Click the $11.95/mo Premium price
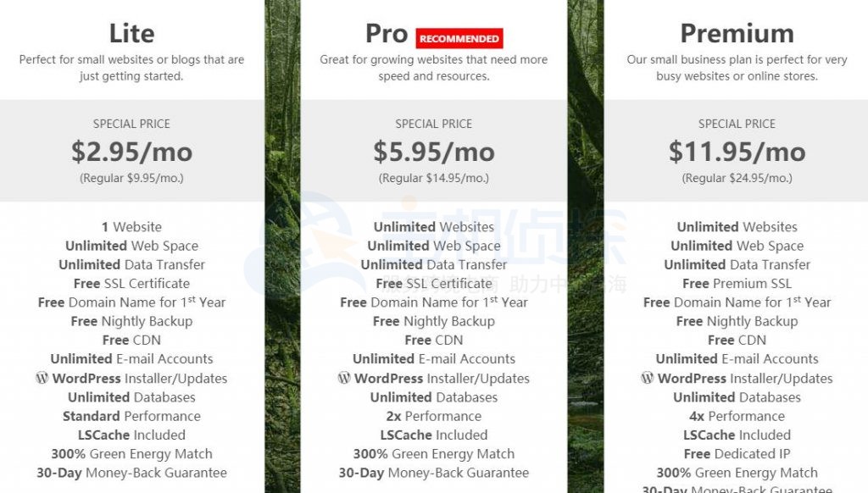Viewport: 868px width, 493px height. click(x=737, y=152)
